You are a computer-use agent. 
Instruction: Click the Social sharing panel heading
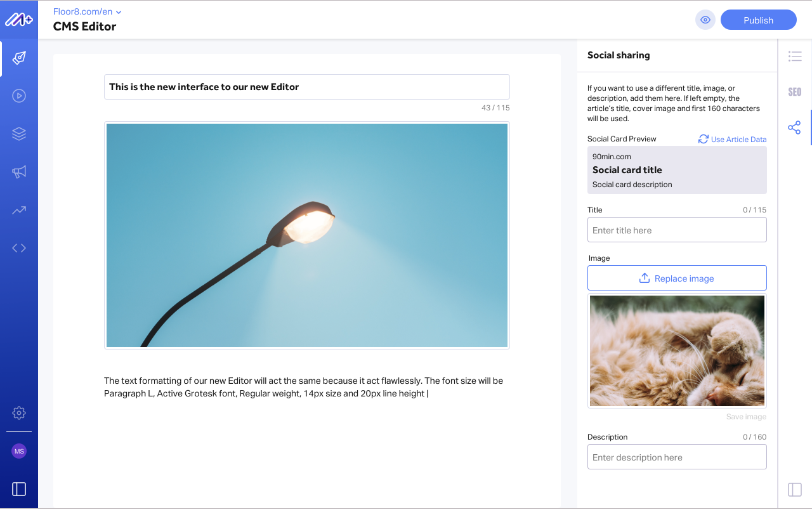(619, 55)
